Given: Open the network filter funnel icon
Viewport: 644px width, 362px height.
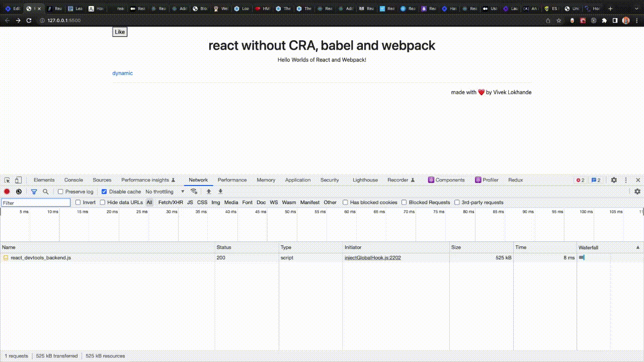Looking at the screenshot, I should 34,192.
